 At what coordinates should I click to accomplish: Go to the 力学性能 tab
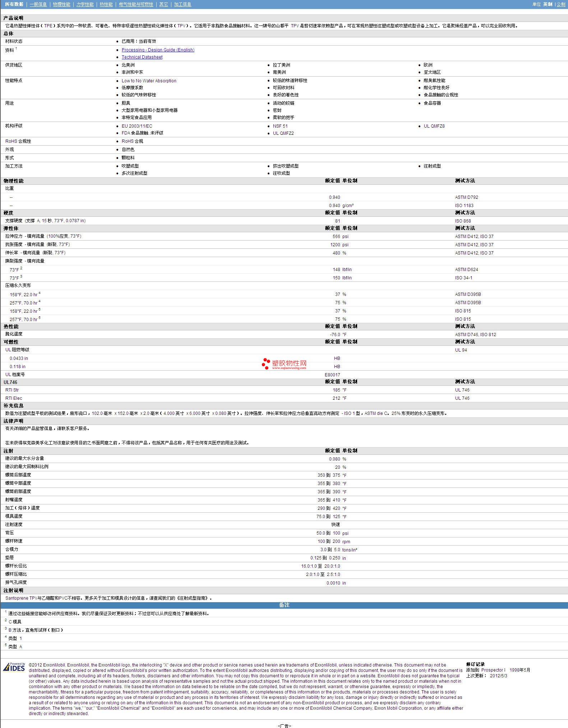click(85, 4)
